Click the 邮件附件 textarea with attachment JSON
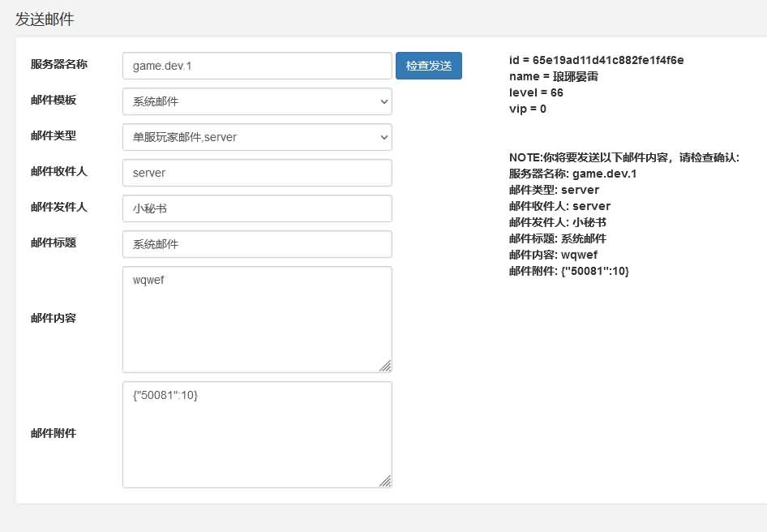This screenshot has width=767, height=532. click(x=256, y=434)
